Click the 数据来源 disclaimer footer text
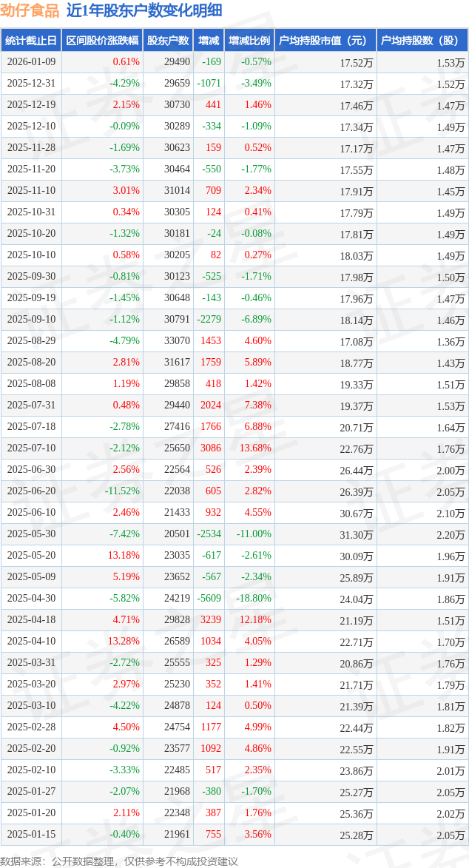469x868 pixels. [x=119, y=861]
